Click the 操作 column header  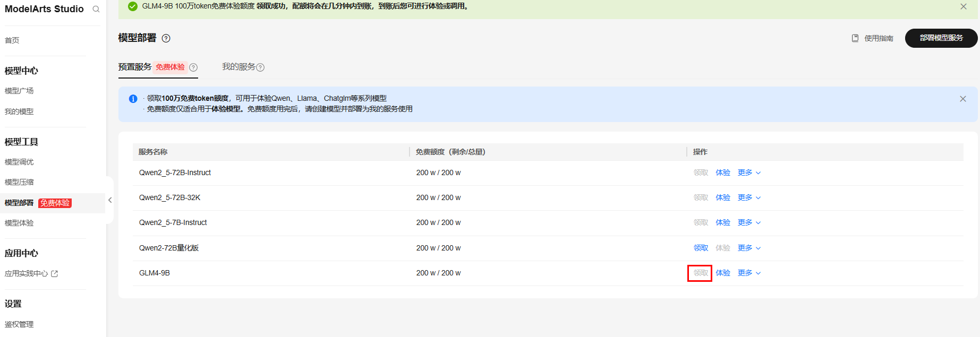point(700,152)
